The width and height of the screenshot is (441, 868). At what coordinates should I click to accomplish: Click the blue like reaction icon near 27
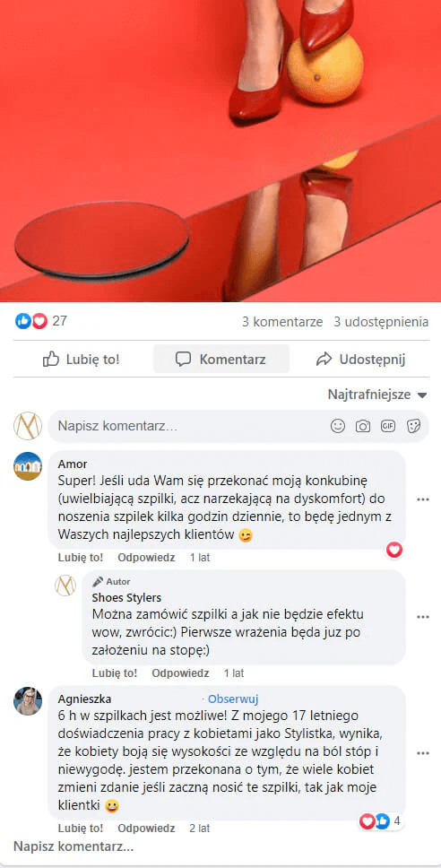point(22,321)
